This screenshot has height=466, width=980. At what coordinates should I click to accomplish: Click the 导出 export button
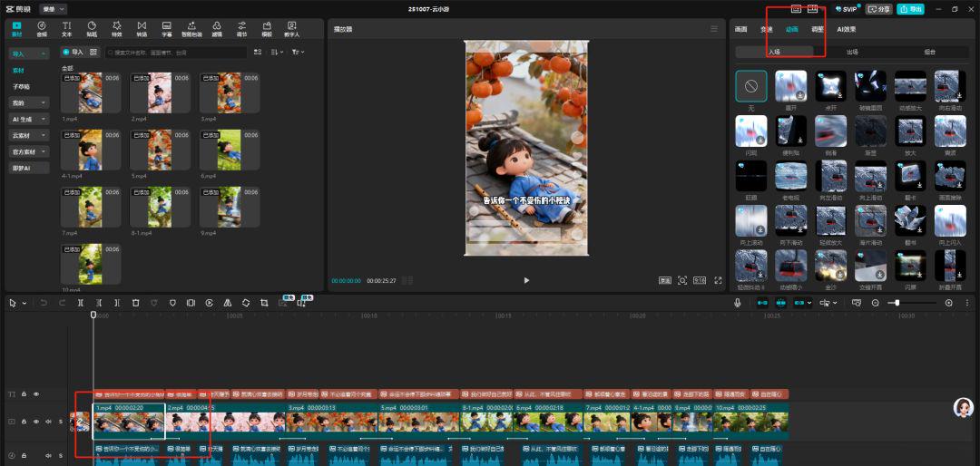tap(911, 9)
